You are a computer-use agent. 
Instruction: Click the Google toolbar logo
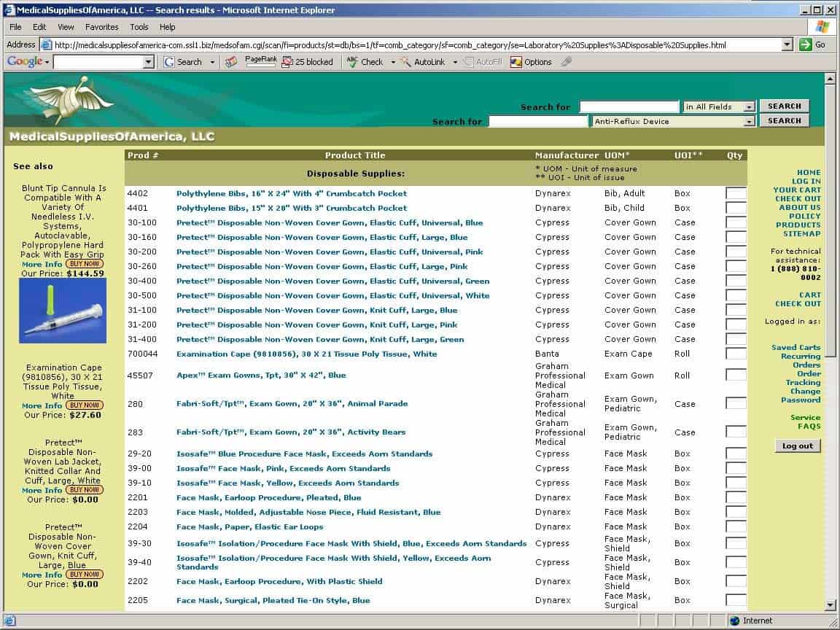(25, 61)
